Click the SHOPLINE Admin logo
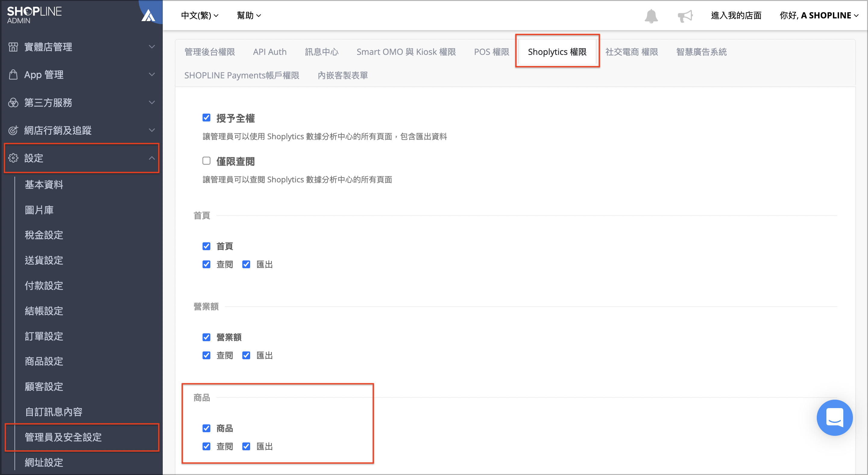868x475 pixels. point(34,15)
